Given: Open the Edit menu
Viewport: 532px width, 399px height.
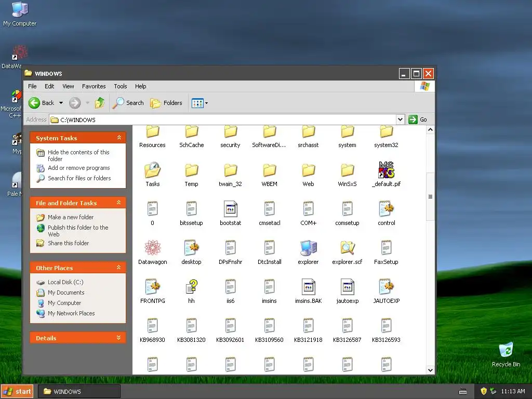Looking at the screenshot, I should pos(49,86).
